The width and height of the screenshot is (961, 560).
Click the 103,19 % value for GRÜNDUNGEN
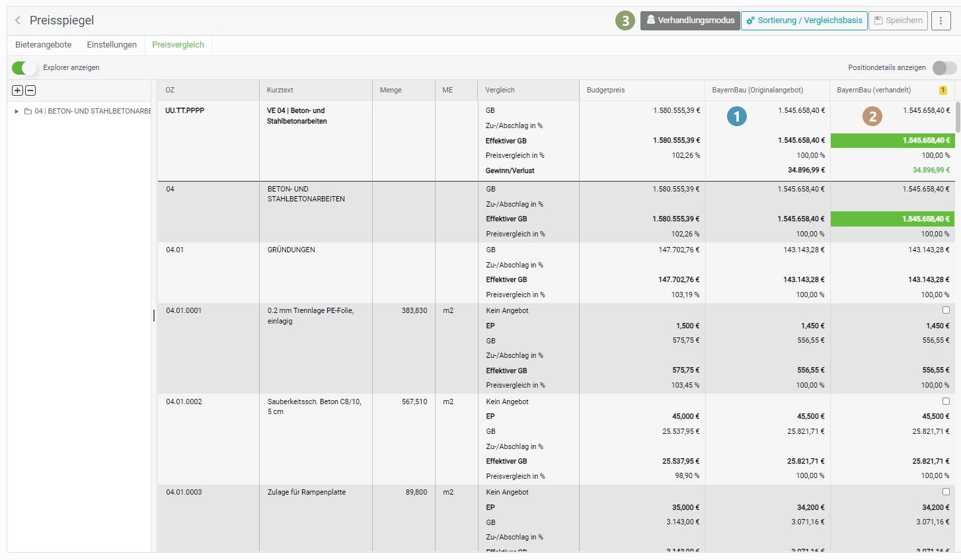[685, 295]
